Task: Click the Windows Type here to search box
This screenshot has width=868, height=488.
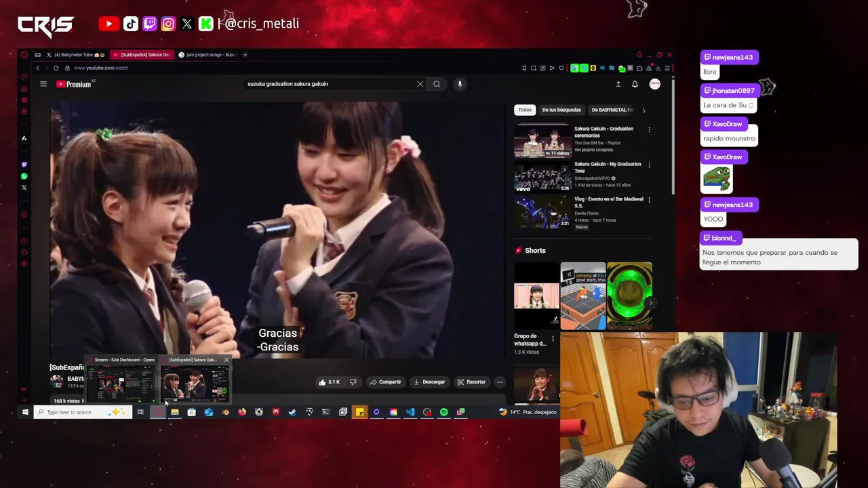Action: (x=83, y=412)
